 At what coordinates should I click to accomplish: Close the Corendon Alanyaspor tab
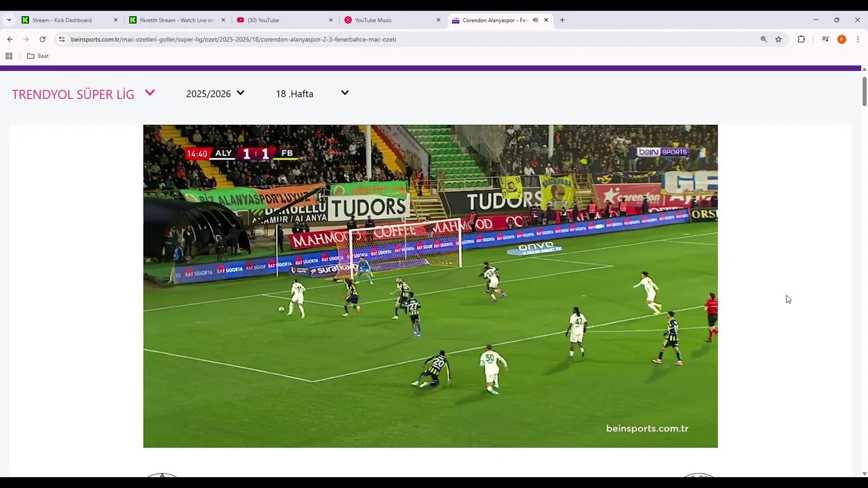coord(546,20)
